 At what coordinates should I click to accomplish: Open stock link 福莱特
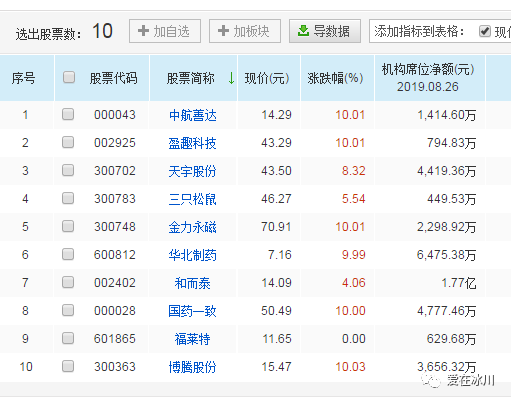[x=192, y=339]
